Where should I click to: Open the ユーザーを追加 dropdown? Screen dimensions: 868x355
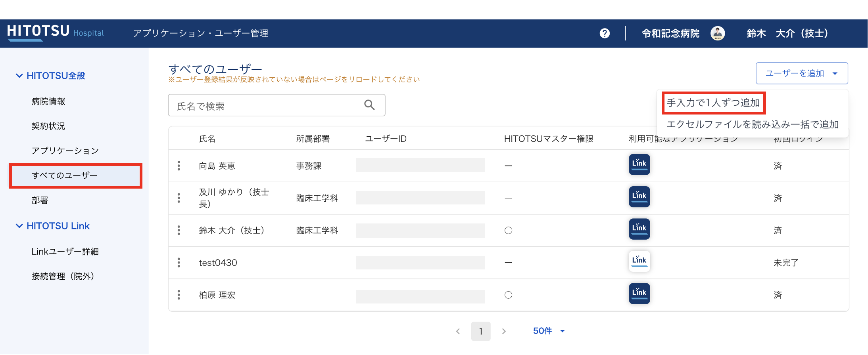801,73
